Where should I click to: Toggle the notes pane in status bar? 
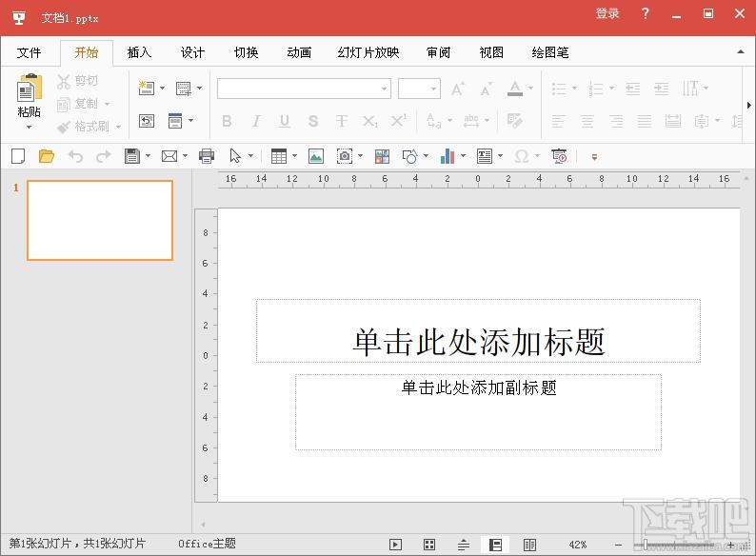pos(464,545)
